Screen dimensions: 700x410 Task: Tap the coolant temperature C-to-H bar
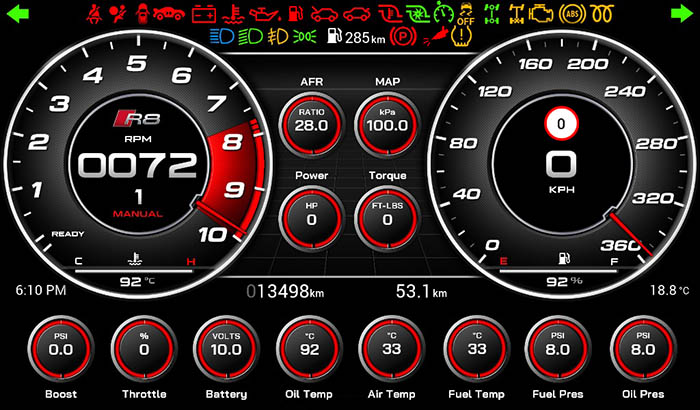tap(134, 271)
